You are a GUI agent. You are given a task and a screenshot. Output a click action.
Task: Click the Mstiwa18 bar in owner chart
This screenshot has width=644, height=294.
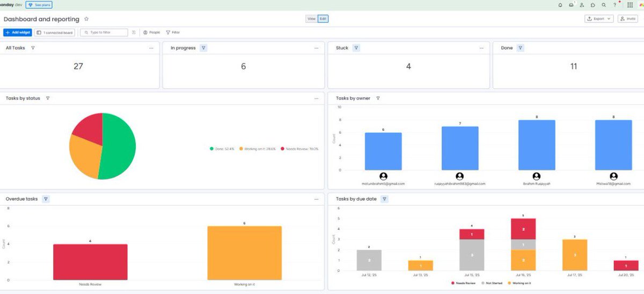tap(613, 145)
